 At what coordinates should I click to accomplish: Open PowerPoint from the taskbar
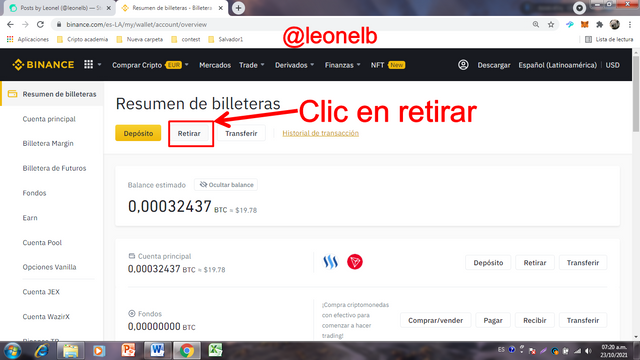[128, 351]
